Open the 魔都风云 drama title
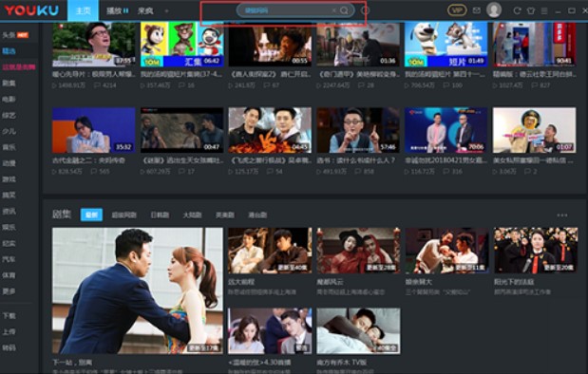588x374 pixels. (330, 282)
